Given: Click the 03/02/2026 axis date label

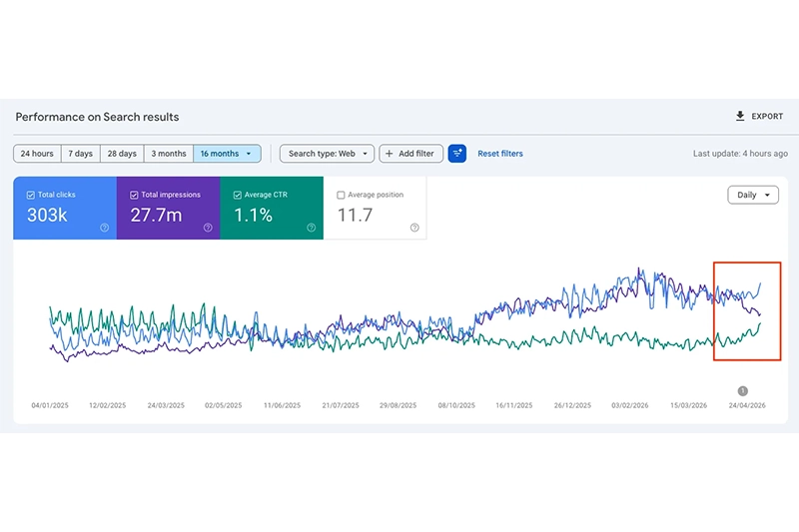Looking at the screenshot, I should point(630,406).
